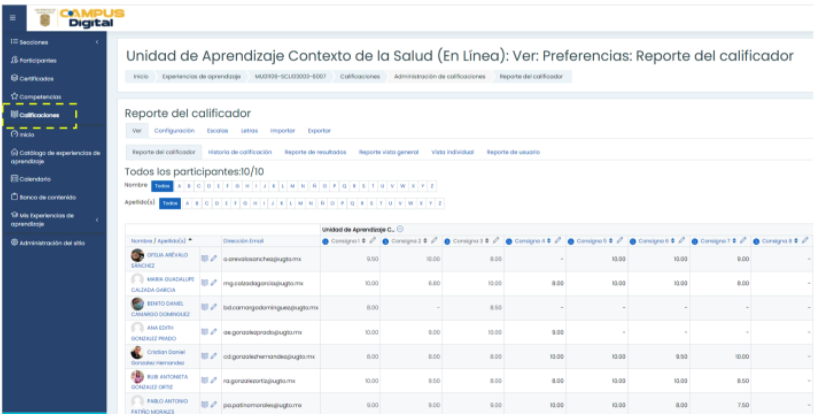The height and width of the screenshot is (417, 814).
Task: Open Vista individual sub-tab
Action: 453,152
